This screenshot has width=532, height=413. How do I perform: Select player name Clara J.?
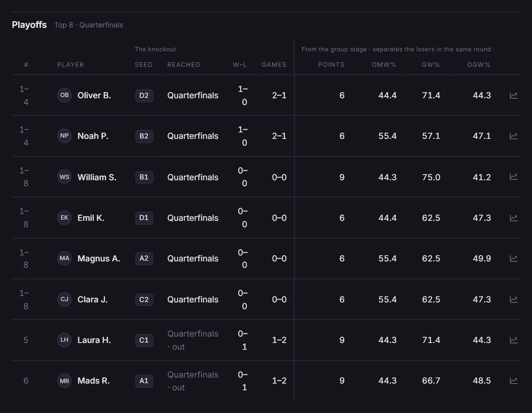(x=93, y=299)
